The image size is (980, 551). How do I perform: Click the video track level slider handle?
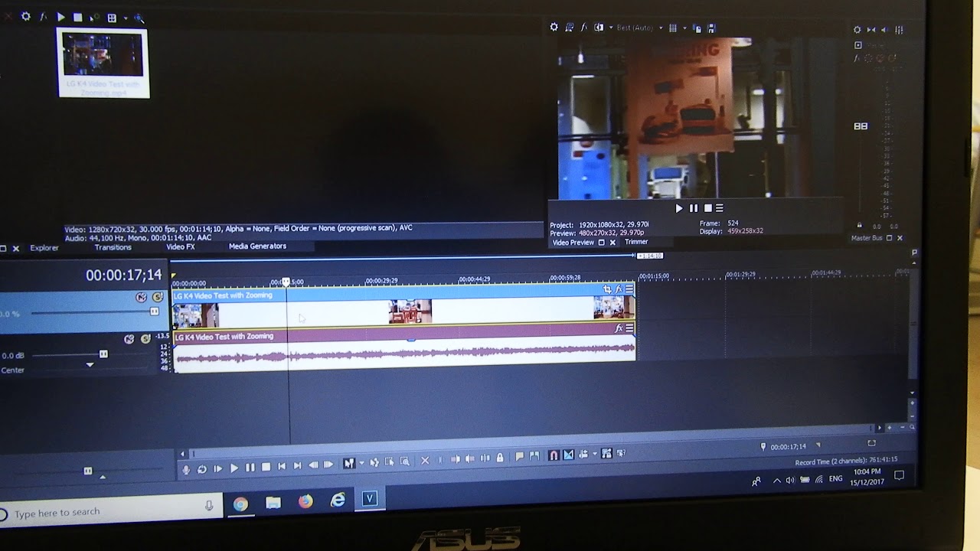click(x=154, y=311)
